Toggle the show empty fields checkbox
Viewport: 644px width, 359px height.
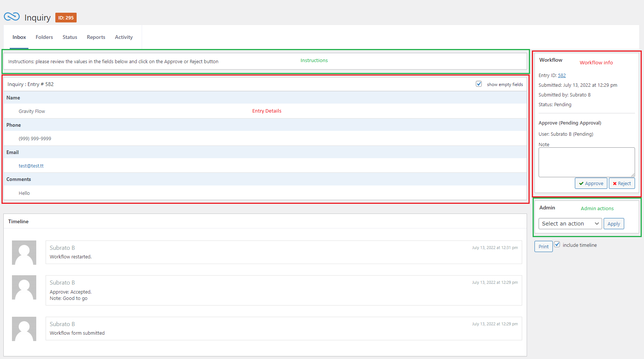click(x=479, y=84)
